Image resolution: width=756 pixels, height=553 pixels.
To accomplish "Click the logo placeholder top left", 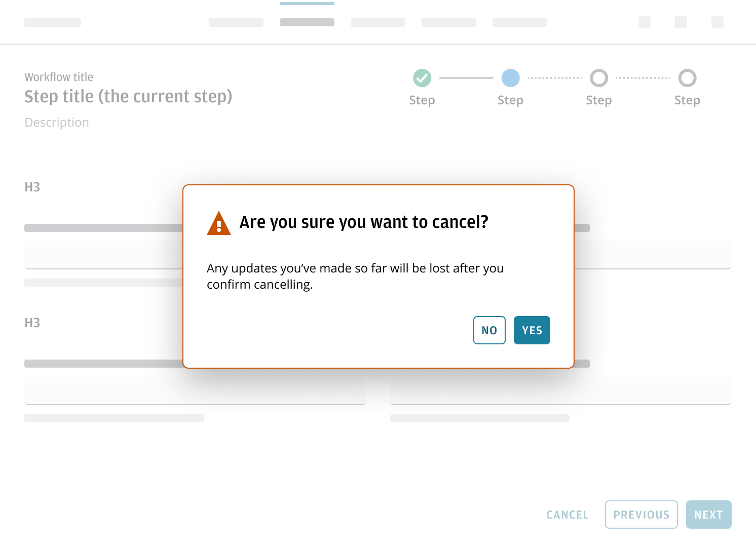I will tap(53, 22).
